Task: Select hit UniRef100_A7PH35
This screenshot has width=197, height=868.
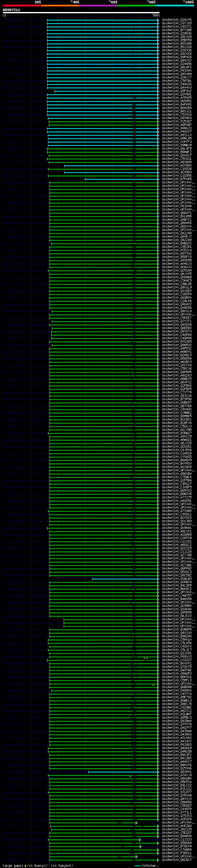Action: point(177,98)
